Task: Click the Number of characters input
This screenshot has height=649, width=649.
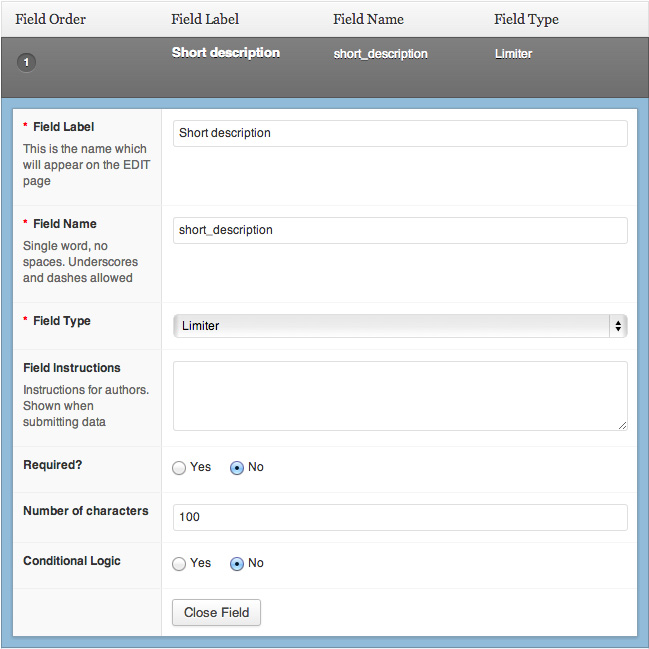Action: pos(400,517)
